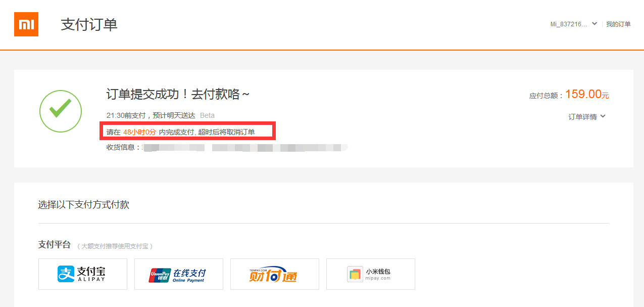The image size is (644, 307).
Task: Click the Beta label after delivery estimate
Action: pos(207,116)
